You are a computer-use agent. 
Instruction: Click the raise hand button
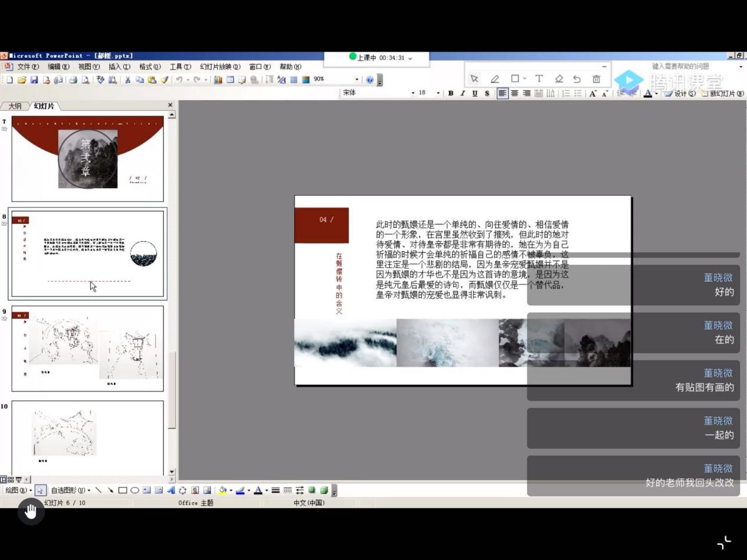pyautogui.click(x=31, y=511)
